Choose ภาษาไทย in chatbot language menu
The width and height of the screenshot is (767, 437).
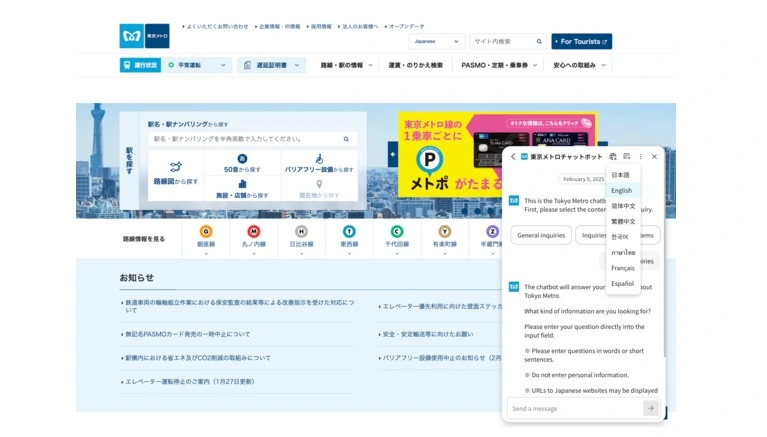(623, 253)
